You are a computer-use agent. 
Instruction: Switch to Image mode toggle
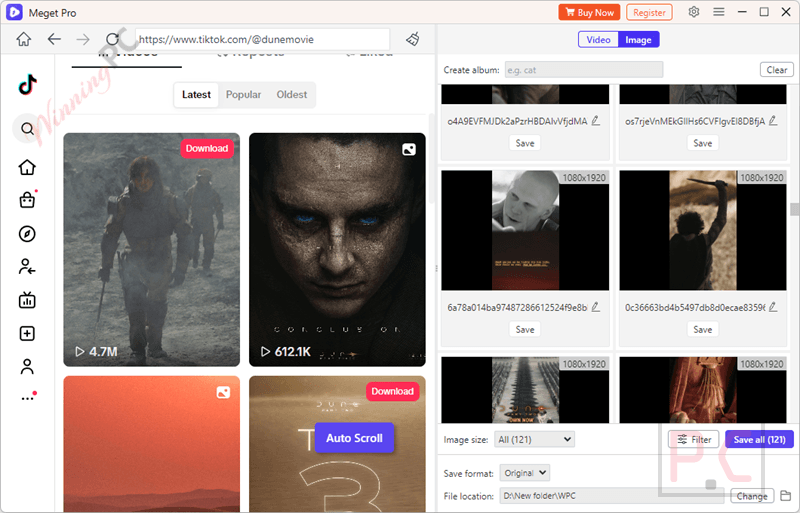(x=638, y=40)
